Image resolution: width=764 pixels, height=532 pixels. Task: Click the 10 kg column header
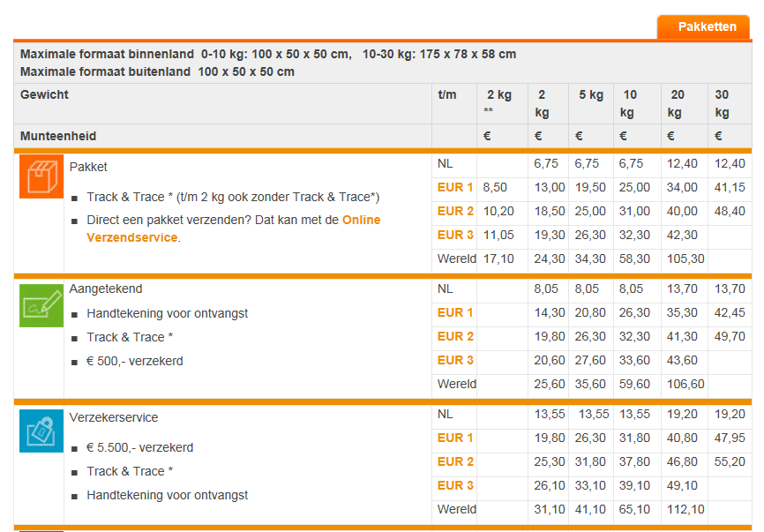click(637, 103)
